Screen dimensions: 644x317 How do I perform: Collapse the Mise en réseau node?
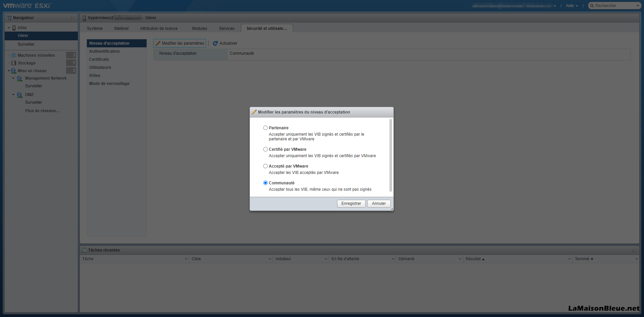[x=9, y=71]
